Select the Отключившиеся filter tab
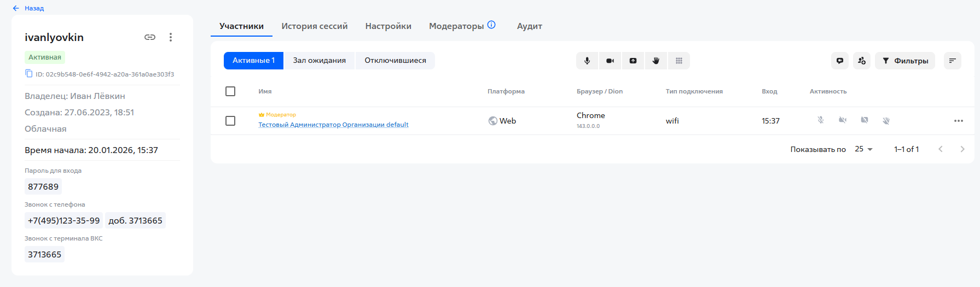Screen dimensions: 980x287 pyautogui.click(x=395, y=61)
